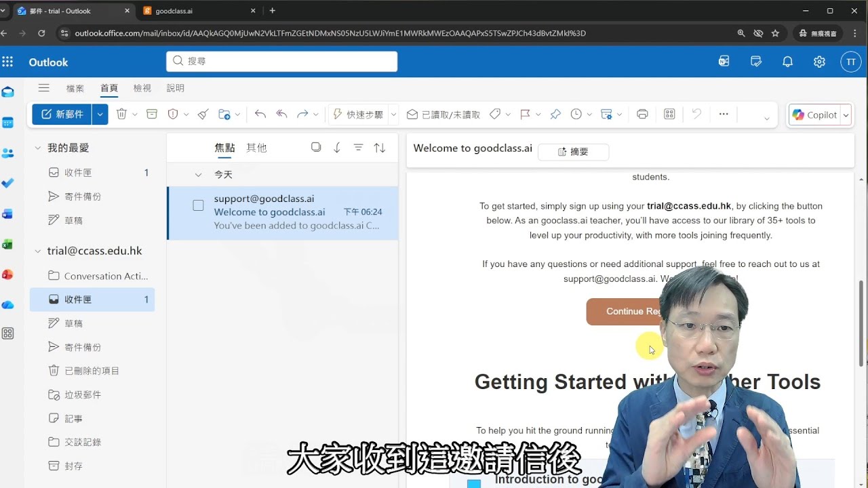
Task: Open the Welcome to goodclass.ai message in list
Action: click(283, 212)
